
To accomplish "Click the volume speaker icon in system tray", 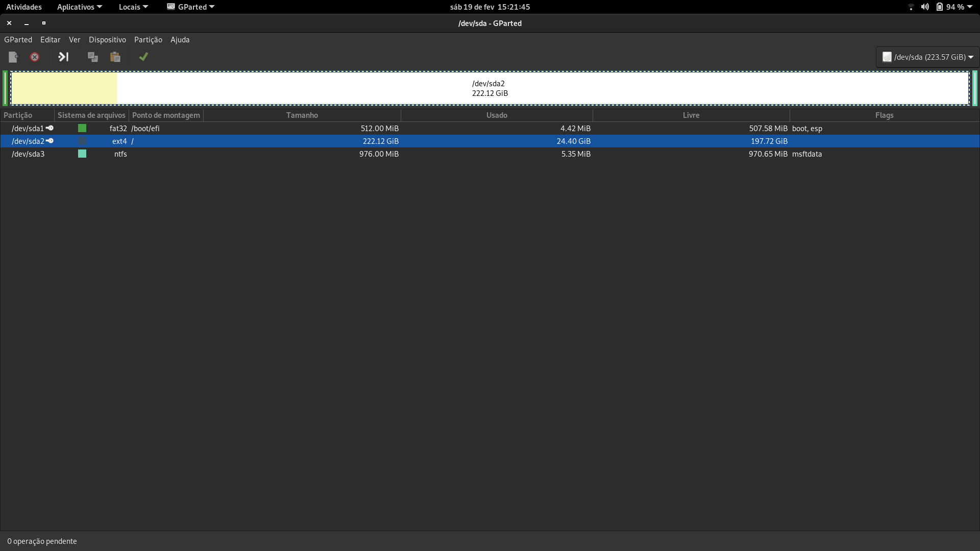I will click(x=925, y=7).
